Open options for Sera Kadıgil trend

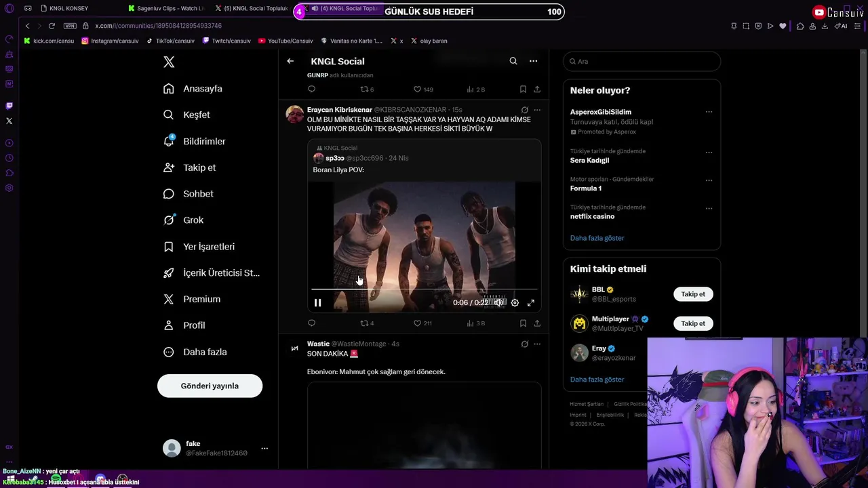click(x=709, y=152)
